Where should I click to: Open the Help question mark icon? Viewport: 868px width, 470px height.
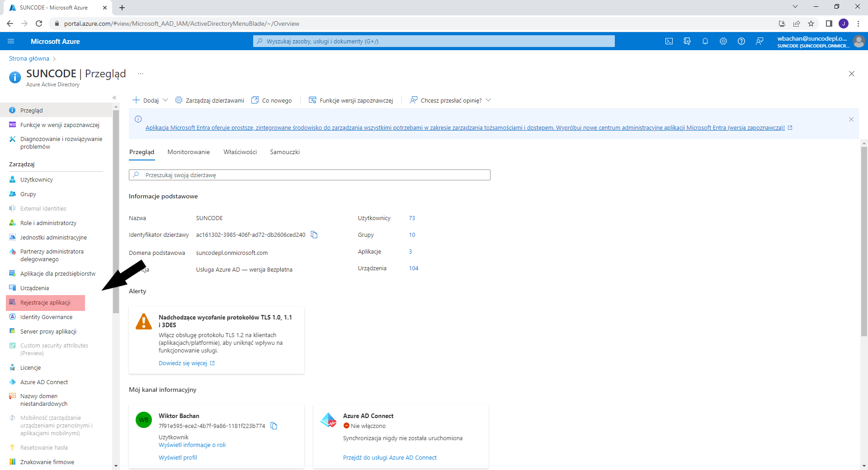(x=741, y=41)
